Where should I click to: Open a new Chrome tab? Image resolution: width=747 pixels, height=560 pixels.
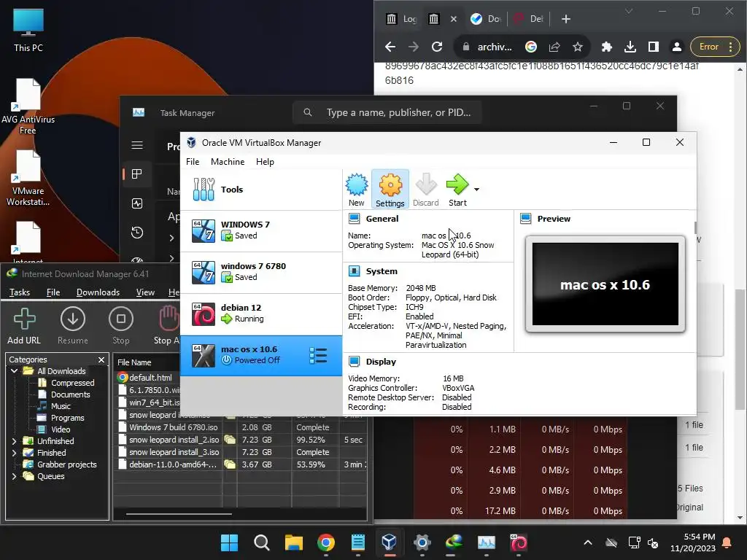point(566,19)
